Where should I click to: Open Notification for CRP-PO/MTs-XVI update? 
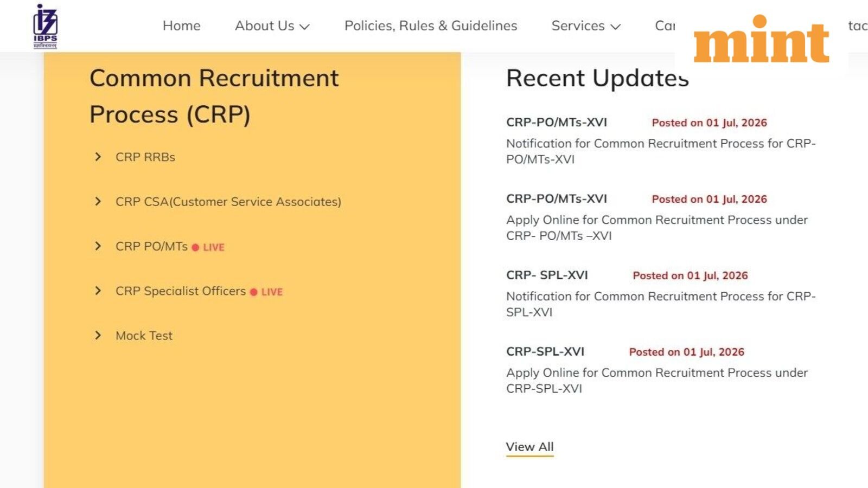click(661, 151)
